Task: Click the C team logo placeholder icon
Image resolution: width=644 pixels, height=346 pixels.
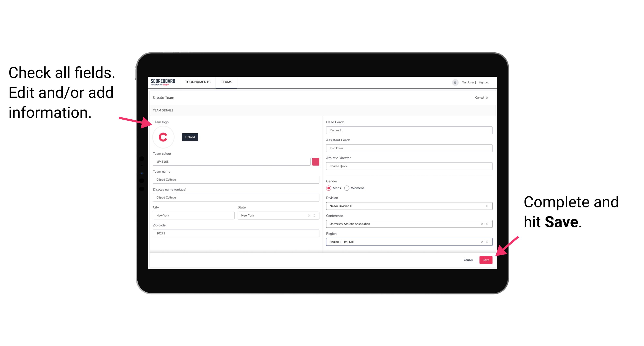Action: click(x=163, y=137)
